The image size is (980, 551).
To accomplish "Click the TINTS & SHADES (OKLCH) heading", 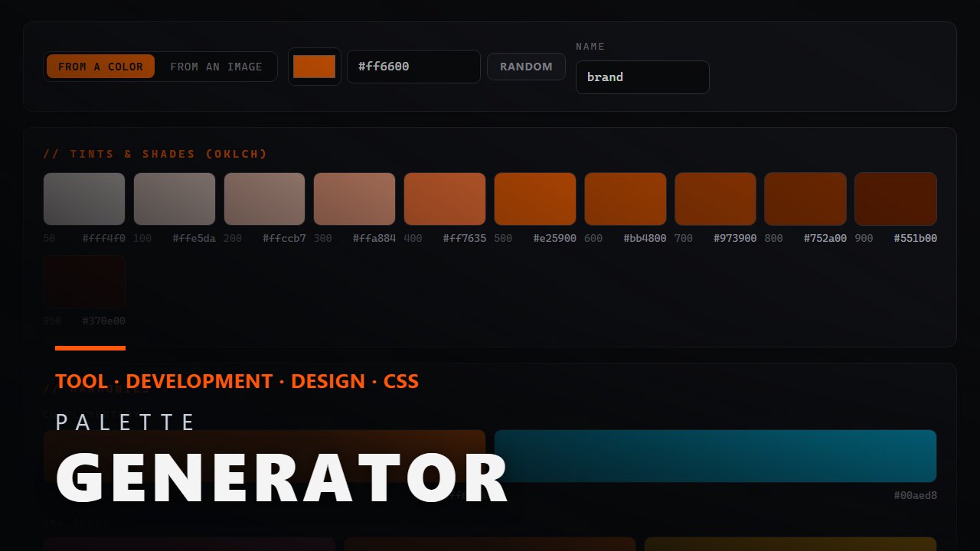I will coord(155,154).
